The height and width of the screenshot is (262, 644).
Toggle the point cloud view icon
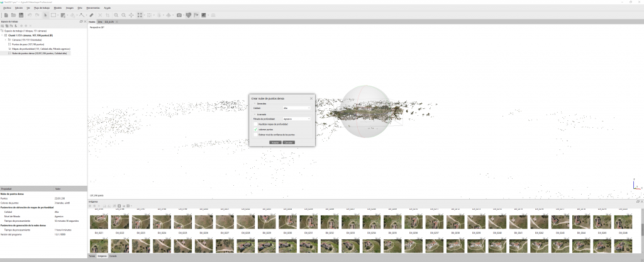coord(140,15)
